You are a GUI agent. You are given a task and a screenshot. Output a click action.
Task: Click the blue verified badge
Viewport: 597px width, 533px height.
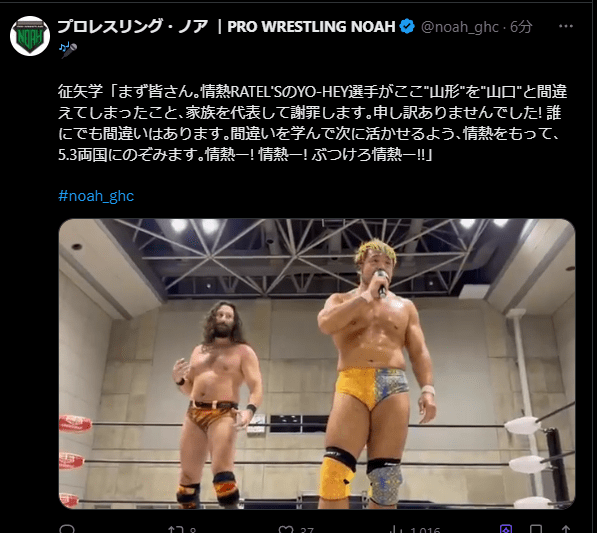407,26
